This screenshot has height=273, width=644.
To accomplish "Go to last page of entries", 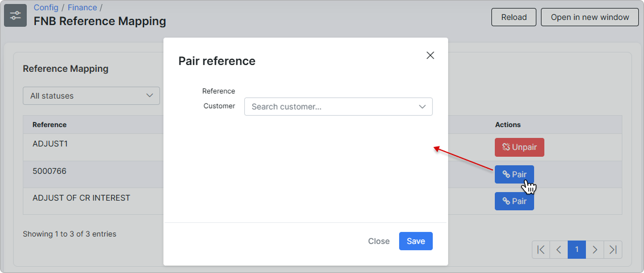I will (613, 250).
